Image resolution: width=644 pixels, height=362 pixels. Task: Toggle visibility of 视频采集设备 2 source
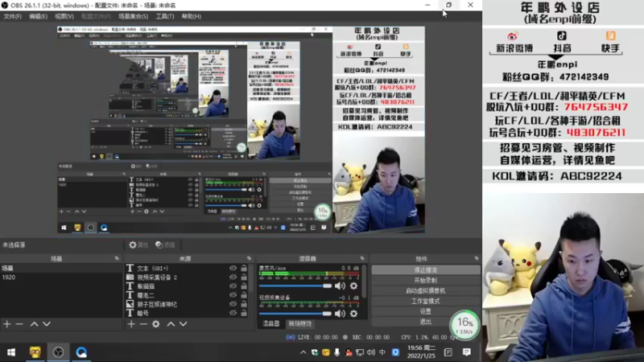click(233, 277)
